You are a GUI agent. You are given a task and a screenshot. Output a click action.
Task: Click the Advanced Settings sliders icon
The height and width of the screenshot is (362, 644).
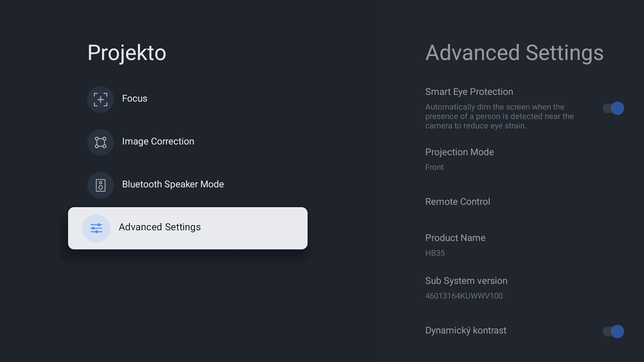coord(96,228)
